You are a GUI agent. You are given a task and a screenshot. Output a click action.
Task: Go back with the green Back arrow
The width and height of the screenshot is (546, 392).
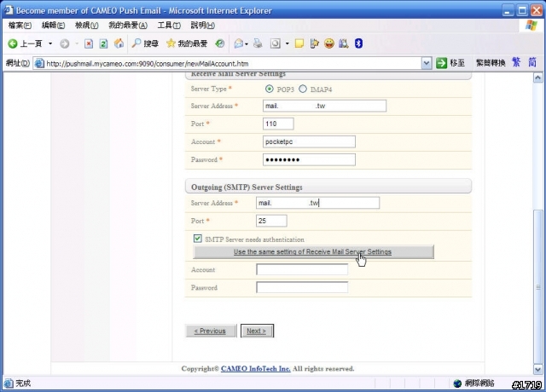pos(13,43)
